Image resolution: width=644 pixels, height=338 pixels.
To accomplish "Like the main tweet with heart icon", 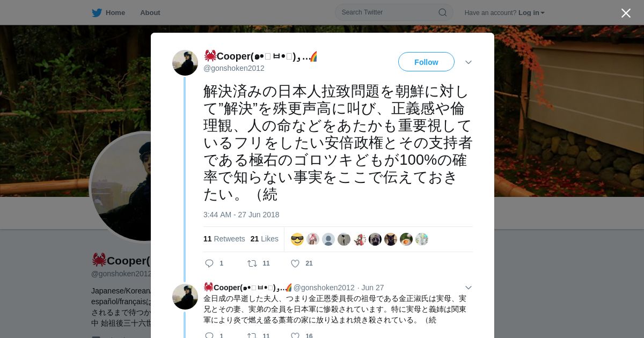I will (x=295, y=263).
